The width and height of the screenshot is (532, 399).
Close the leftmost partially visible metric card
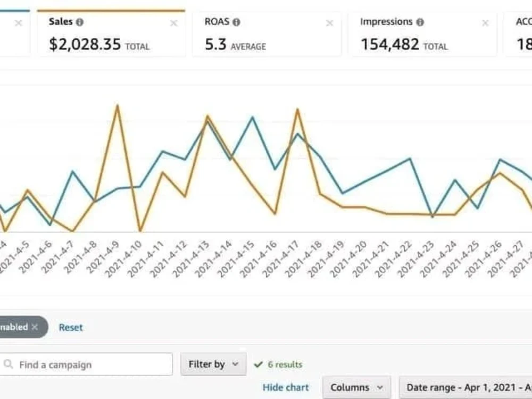(x=19, y=23)
